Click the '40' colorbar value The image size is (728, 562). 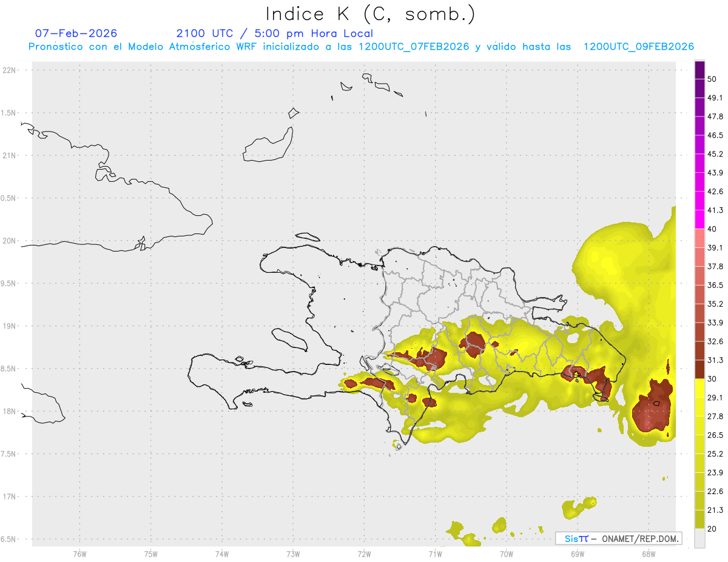[712, 229]
